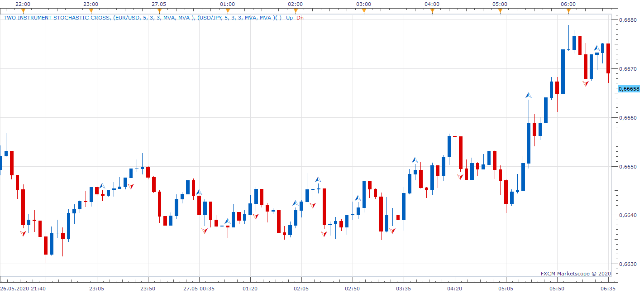Click the 06:35 time axis label
The height and width of the screenshot is (294, 644).
pyautogui.click(x=608, y=288)
